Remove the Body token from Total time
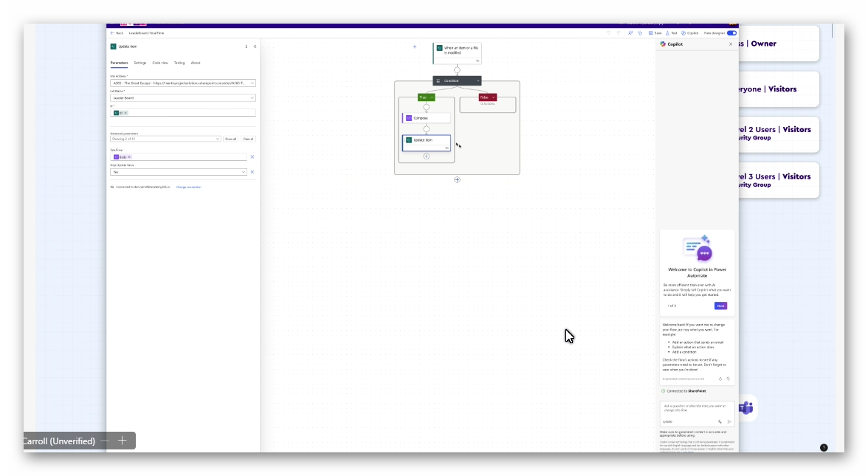Viewport: 868px width, 476px height. (130, 157)
